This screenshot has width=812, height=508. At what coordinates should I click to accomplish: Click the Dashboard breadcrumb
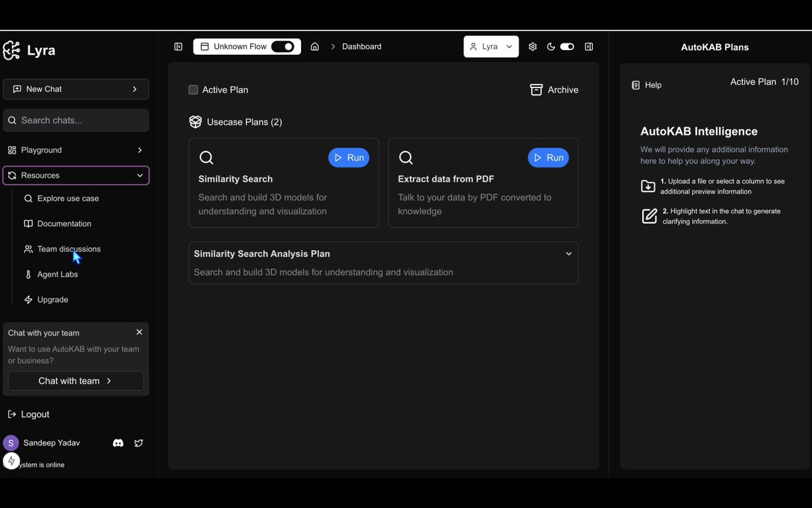[x=361, y=47]
